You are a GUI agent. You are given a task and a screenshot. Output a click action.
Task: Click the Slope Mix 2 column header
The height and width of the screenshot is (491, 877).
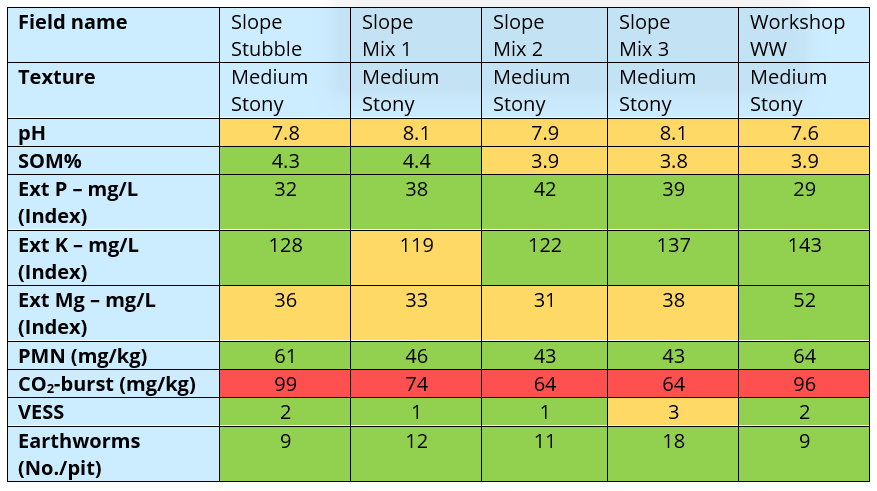[x=546, y=36]
